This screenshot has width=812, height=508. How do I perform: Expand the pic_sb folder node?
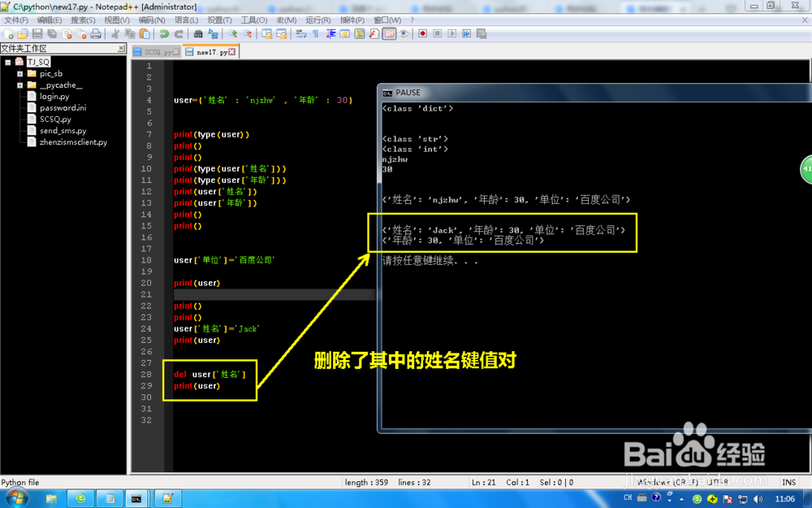click(20, 73)
